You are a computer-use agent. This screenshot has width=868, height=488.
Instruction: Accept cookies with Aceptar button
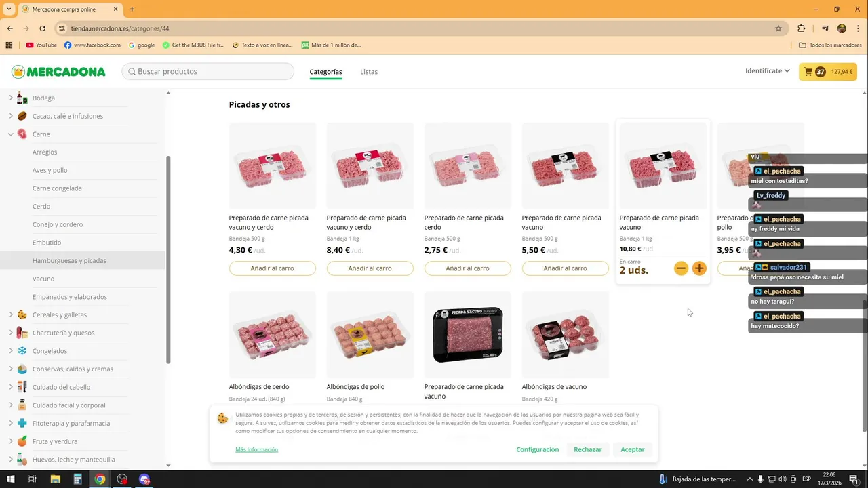pos(633,449)
